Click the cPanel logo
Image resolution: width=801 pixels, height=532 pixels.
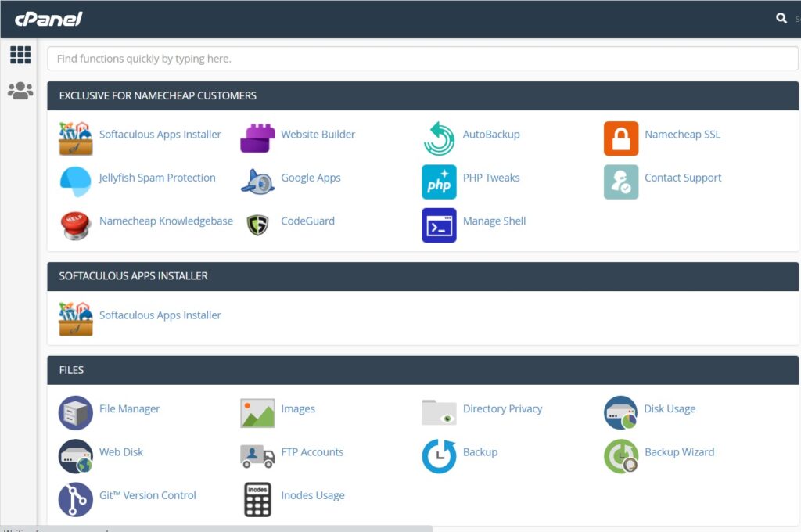48,19
